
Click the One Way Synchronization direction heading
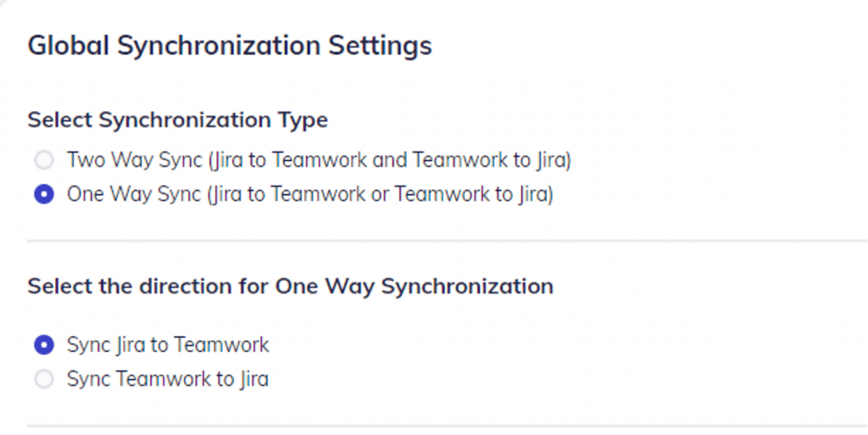click(x=290, y=287)
